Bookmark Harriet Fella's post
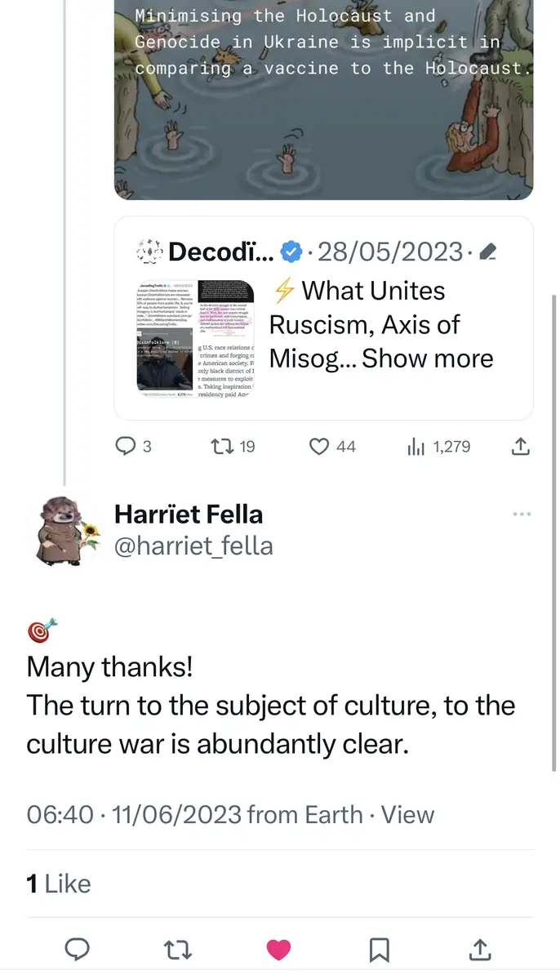This screenshot has height=980, width=560. coord(379,949)
